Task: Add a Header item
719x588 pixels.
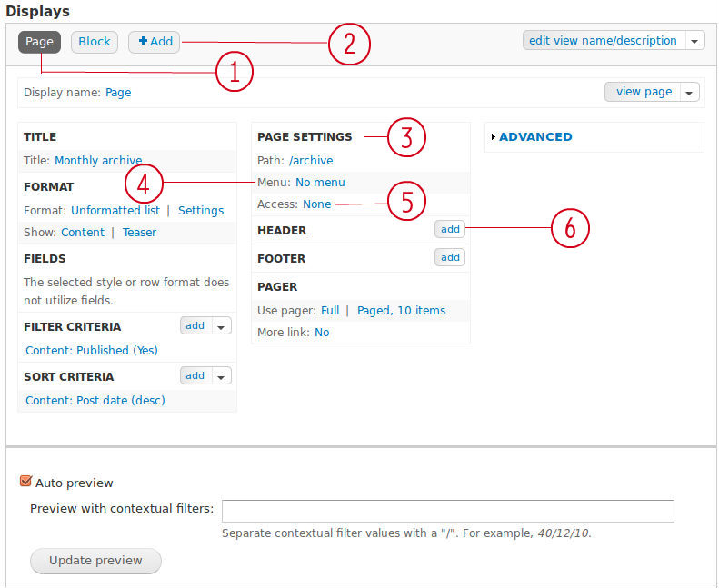Action: [450, 229]
